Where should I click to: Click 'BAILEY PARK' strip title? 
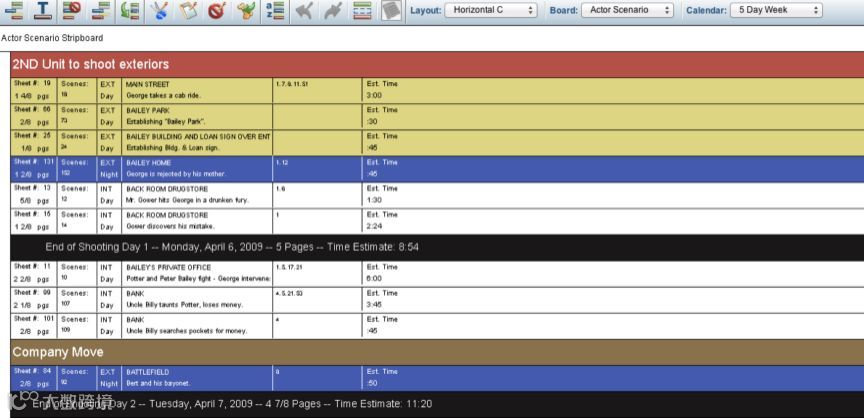(148, 110)
